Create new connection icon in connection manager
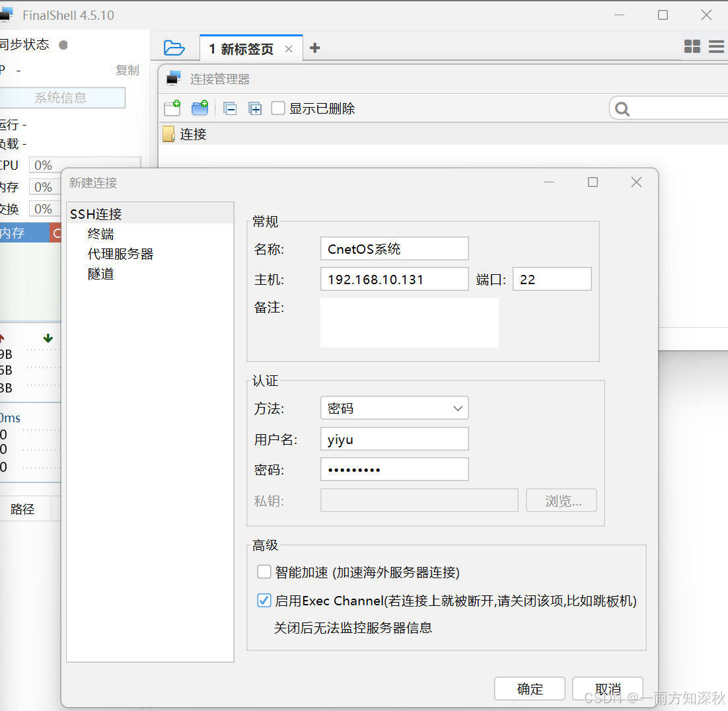 [172, 108]
